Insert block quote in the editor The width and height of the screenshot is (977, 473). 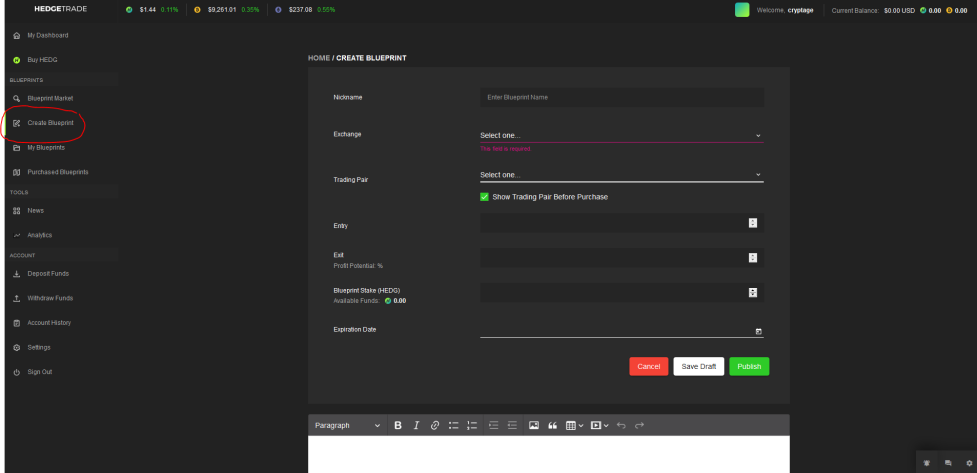tap(552, 425)
